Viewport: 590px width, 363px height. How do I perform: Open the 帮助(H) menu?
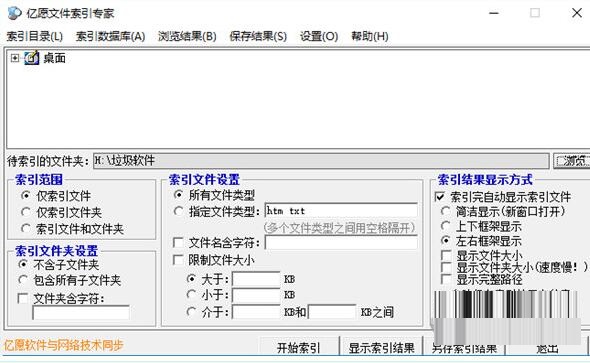coord(370,36)
